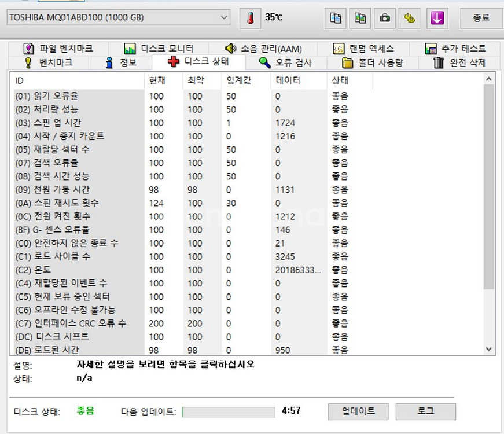Open the 완전 삭제 tab
The height and width of the screenshot is (434, 504).
point(459,62)
